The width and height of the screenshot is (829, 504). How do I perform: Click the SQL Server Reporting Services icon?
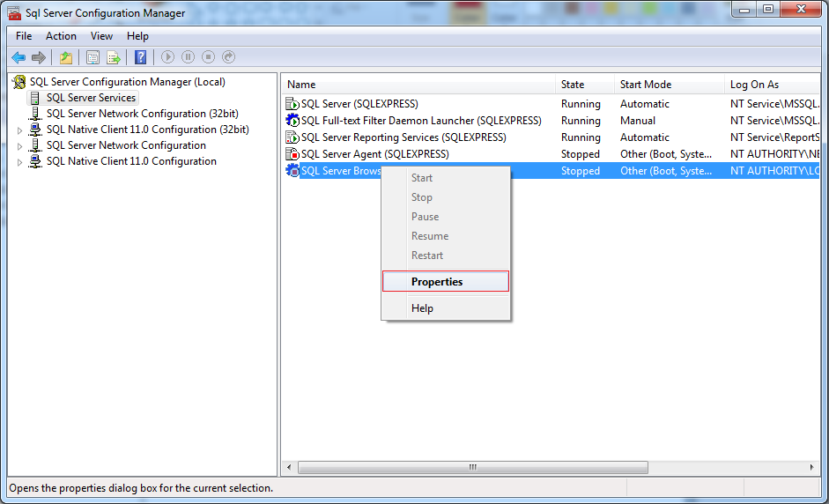click(x=292, y=137)
